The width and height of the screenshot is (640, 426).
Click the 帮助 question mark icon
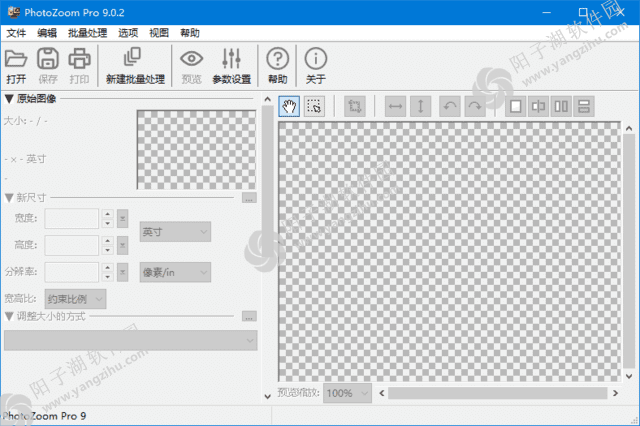pyautogui.click(x=278, y=65)
